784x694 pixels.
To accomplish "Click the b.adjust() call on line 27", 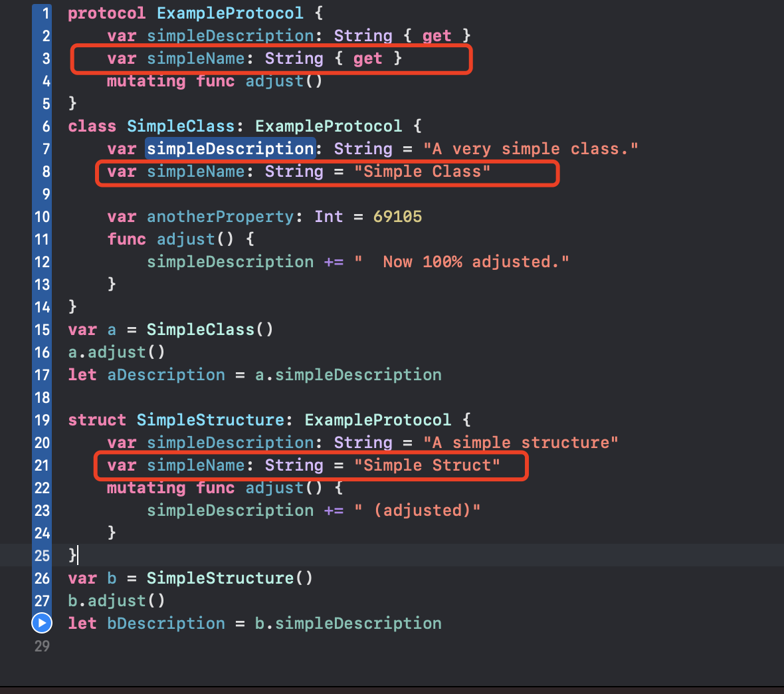I will pyautogui.click(x=116, y=600).
